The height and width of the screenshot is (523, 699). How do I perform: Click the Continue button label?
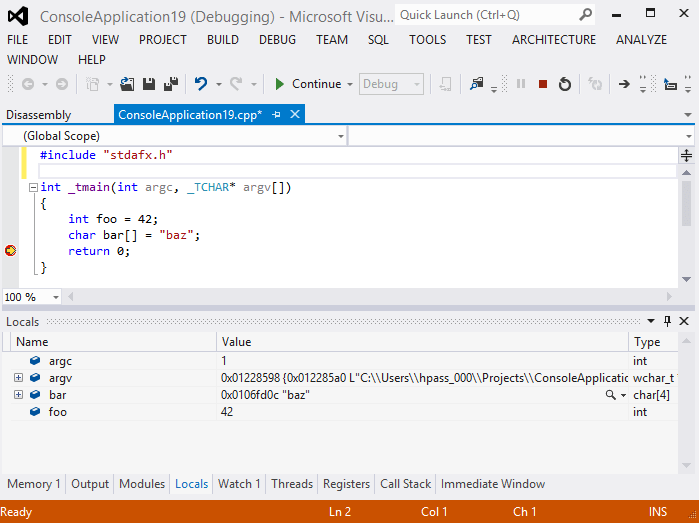point(317,84)
